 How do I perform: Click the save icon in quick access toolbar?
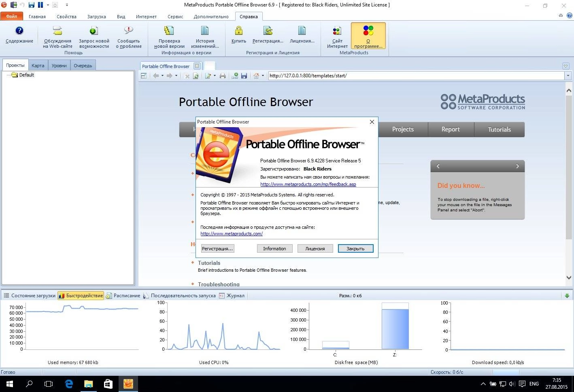tap(32, 5)
